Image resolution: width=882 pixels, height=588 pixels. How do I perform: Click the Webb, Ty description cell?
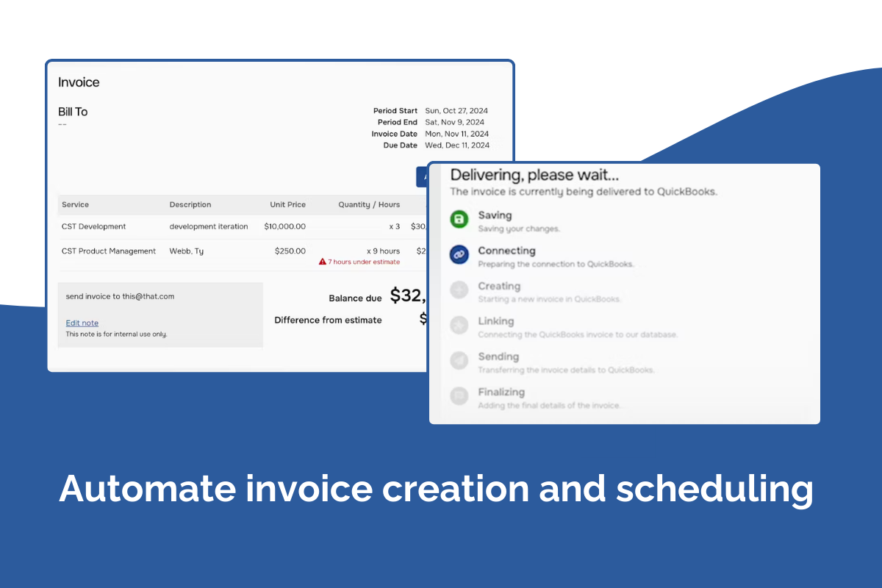tap(187, 251)
